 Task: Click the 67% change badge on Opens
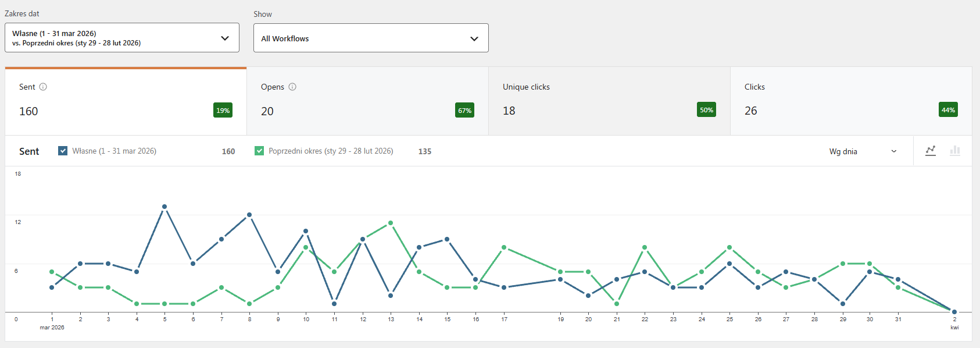pos(465,110)
